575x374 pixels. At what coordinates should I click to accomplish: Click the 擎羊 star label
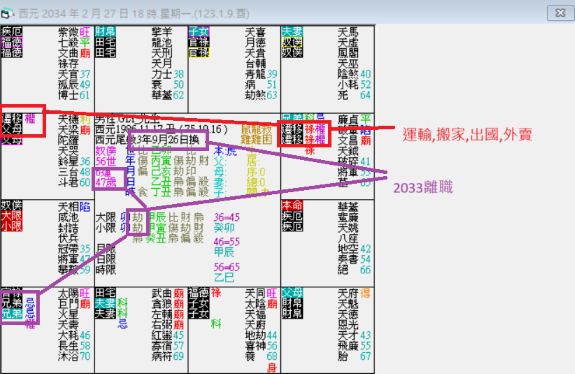(x=162, y=32)
